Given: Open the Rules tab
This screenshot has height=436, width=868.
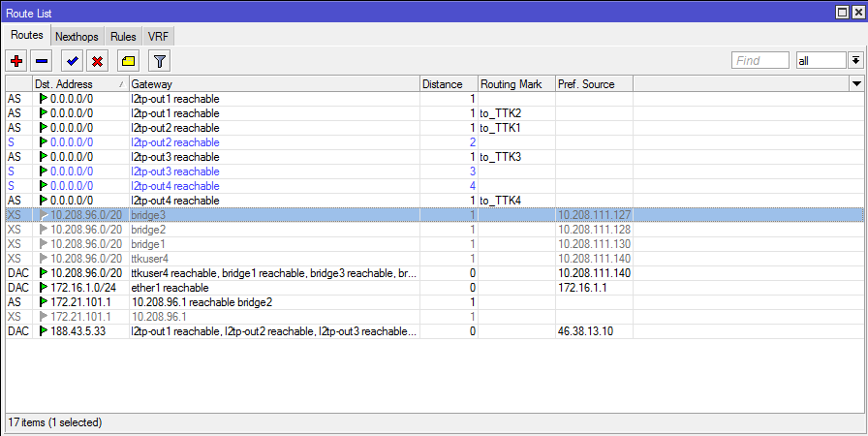Looking at the screenshot, I should click(123, 36).
